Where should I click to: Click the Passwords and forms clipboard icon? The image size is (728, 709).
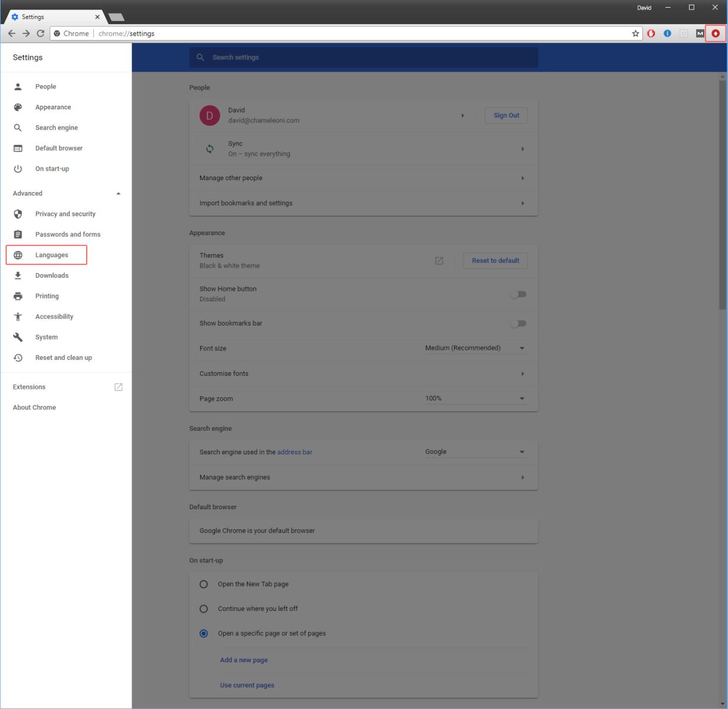[x=18, y=235]
